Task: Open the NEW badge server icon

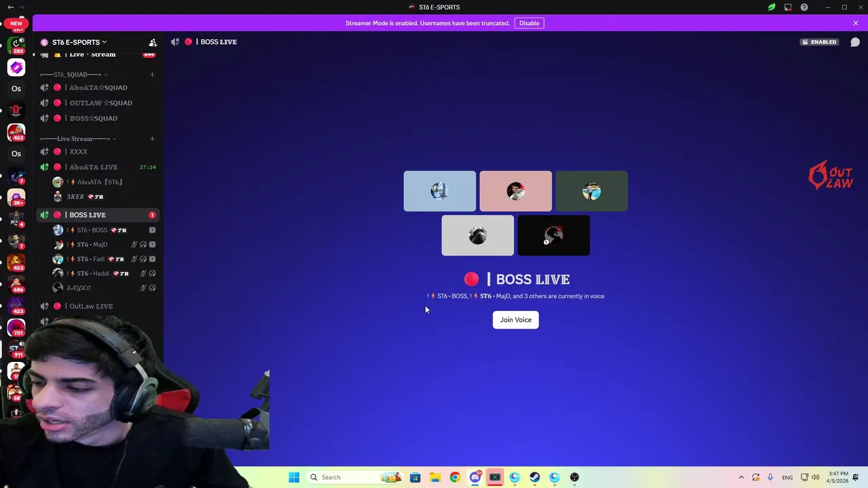Action: [16, 23]
